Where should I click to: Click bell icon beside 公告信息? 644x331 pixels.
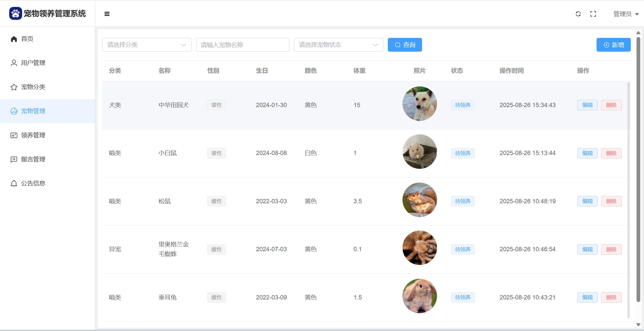tap(14, 183)
